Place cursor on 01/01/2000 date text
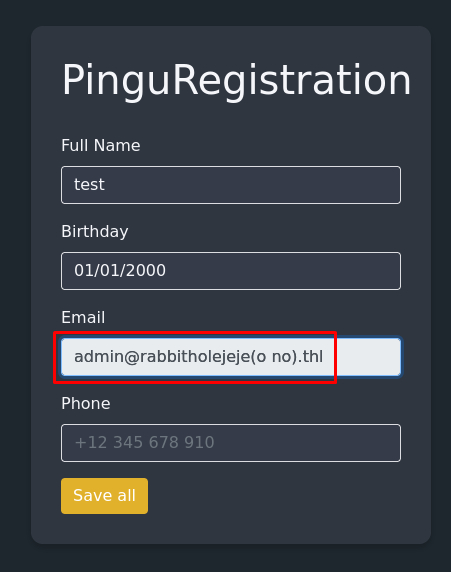This screenshot has height=572, width=451. pos(120,271)
